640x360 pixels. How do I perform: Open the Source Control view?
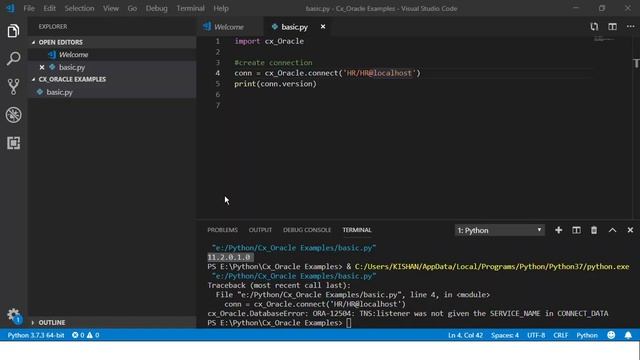(x=13, y=87)
